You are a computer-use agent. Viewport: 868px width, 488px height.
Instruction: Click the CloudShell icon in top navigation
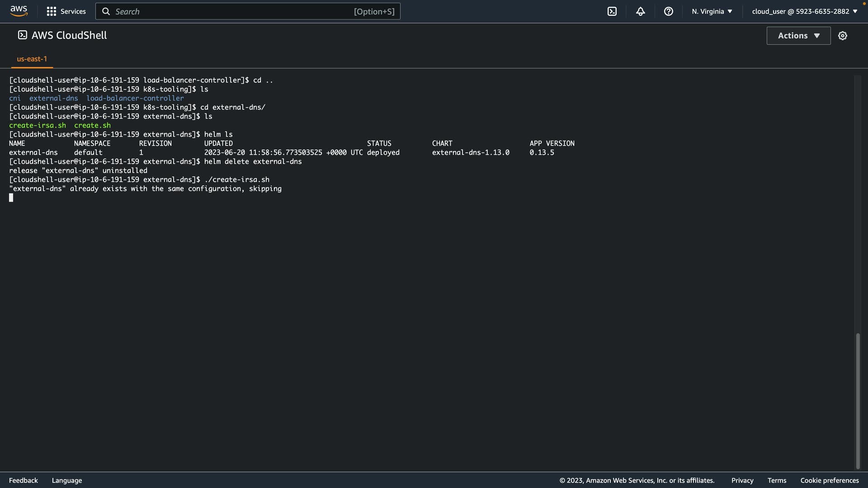pos(612,11)
